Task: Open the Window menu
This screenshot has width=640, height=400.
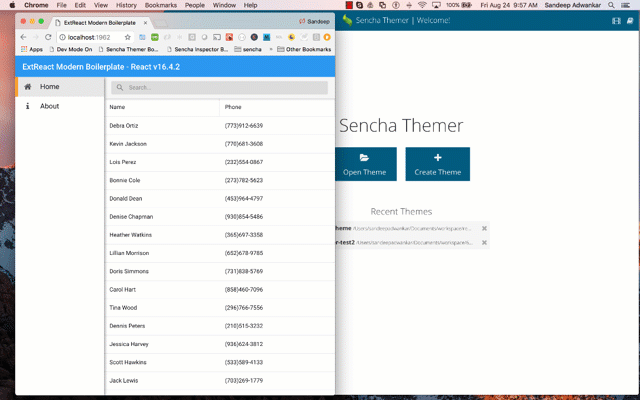Action: pyautogui.click(x=224, y=5)
